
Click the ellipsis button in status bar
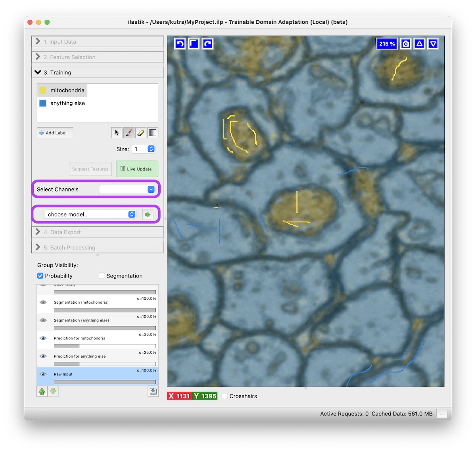(441, 414)
